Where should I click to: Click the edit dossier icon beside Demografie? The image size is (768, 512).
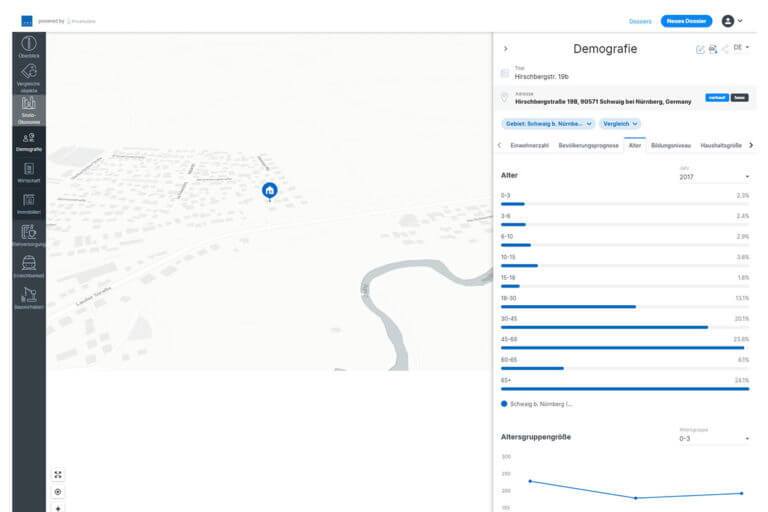(x=700, y=49)
